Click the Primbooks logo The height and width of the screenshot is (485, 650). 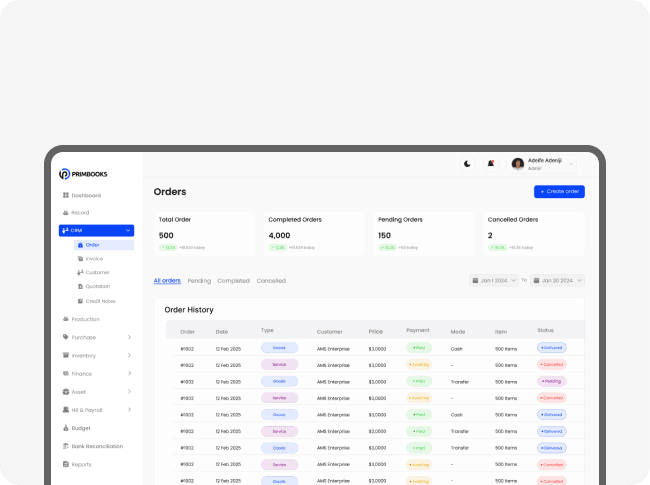tap(83, 174)
